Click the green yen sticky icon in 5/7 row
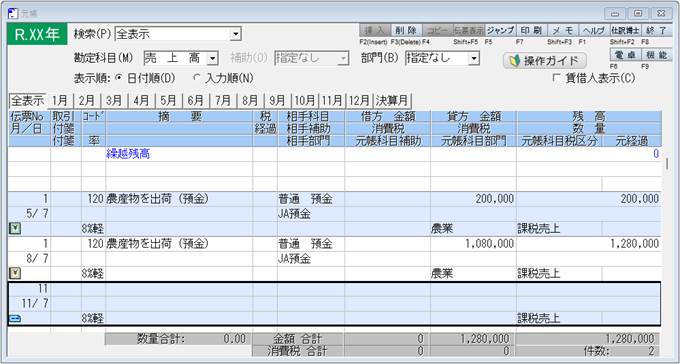 click(x=15, y=230)
